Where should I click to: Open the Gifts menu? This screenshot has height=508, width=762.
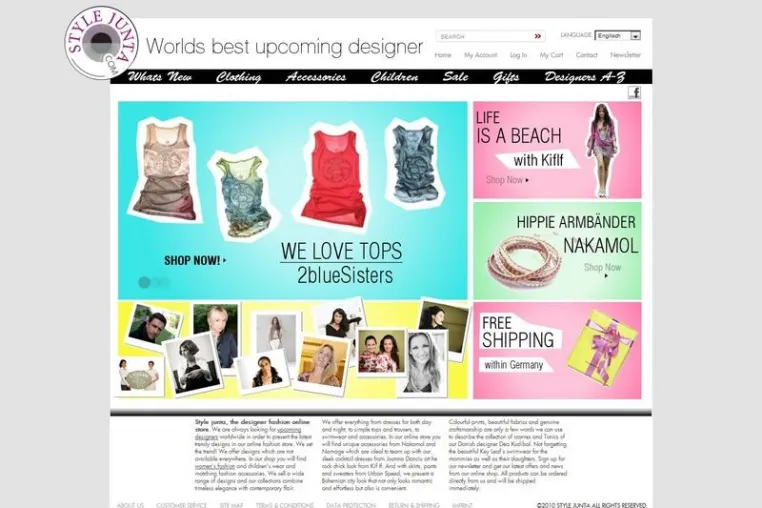tap(506, 77)
